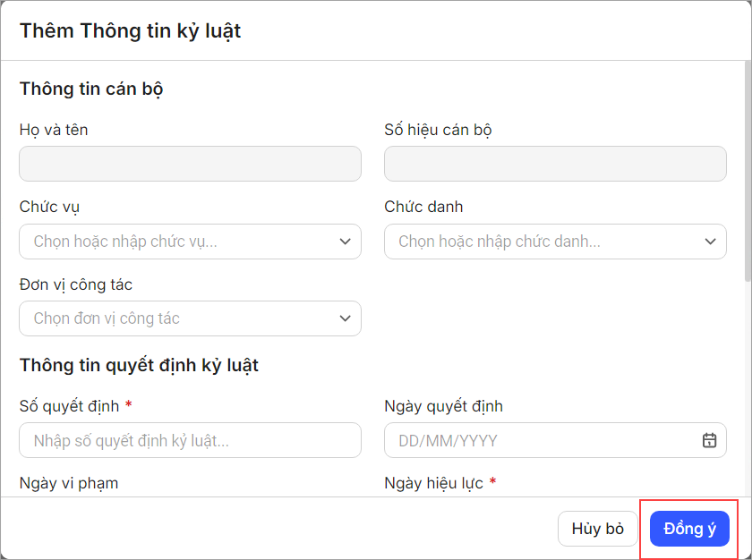The width and height of the screenshot is (752, 560).
Task: Click the Họ và tên input box
Action: (190, 165)
